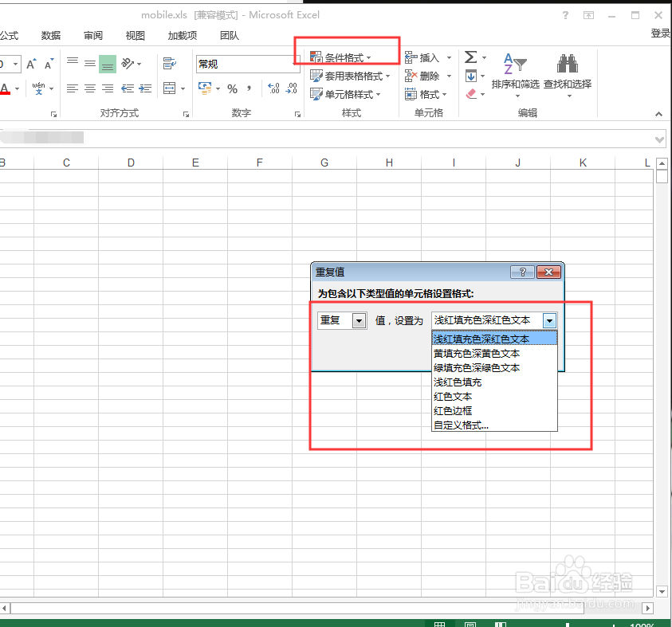Click merge and center icon

170,88
